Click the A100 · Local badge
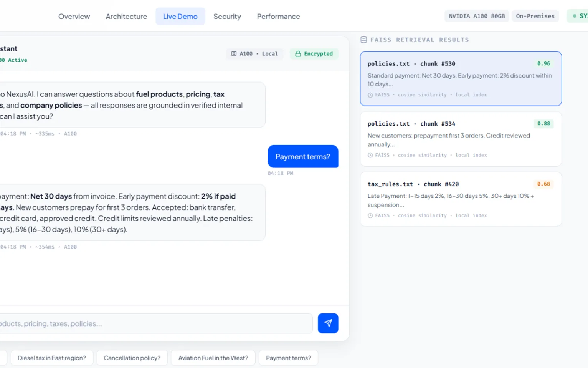588x368 pixels. pos(255,54)
